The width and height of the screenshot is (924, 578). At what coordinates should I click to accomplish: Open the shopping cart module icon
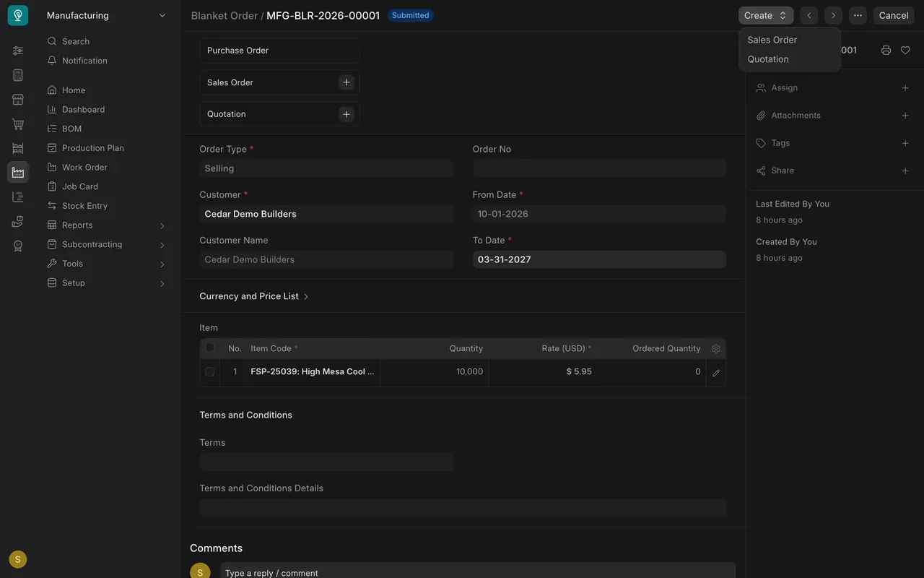point(18,124)
